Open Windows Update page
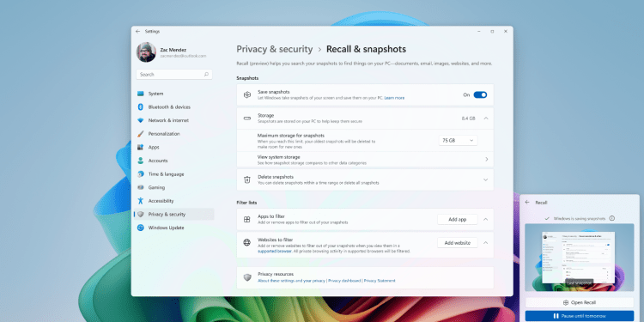The image size is (644, 322). tap(173, 228)
